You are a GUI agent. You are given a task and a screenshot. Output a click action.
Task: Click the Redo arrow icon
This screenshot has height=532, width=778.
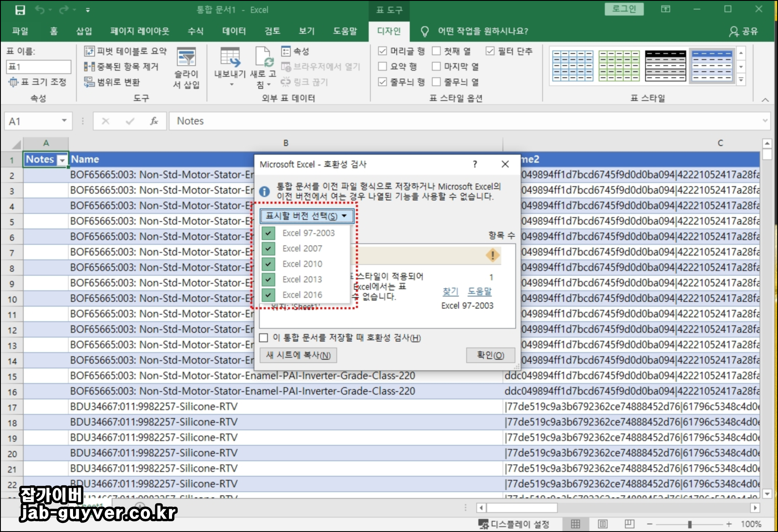coord(64,9)
